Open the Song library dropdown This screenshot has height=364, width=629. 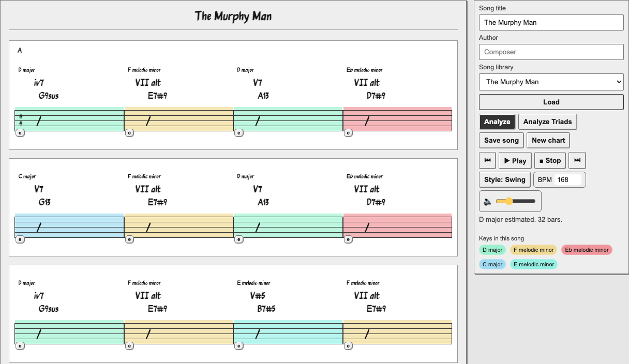pos(551,82)
